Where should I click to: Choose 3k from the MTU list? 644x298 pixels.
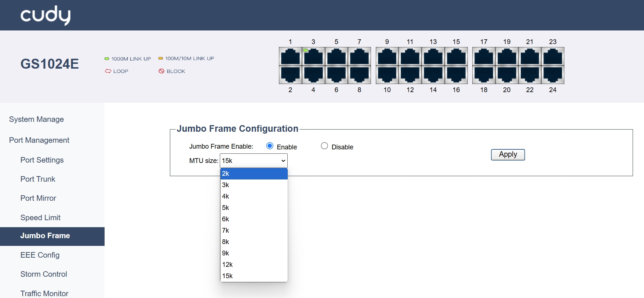[254, 185]
